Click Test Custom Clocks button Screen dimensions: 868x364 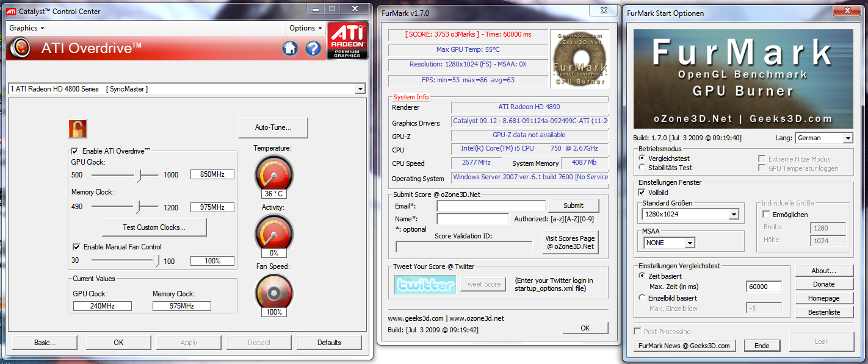point(154,227)
